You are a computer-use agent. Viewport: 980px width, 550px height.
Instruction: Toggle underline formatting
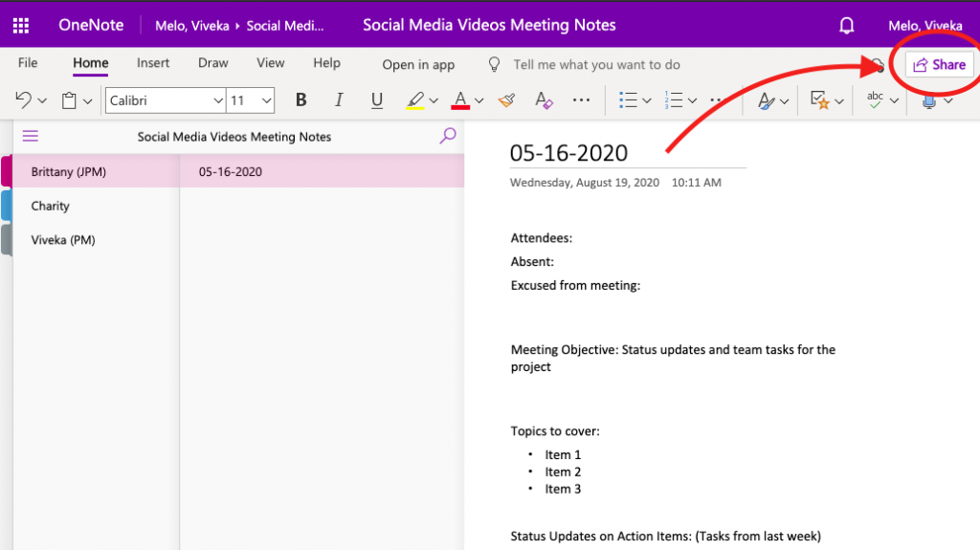tap(376, 100)
